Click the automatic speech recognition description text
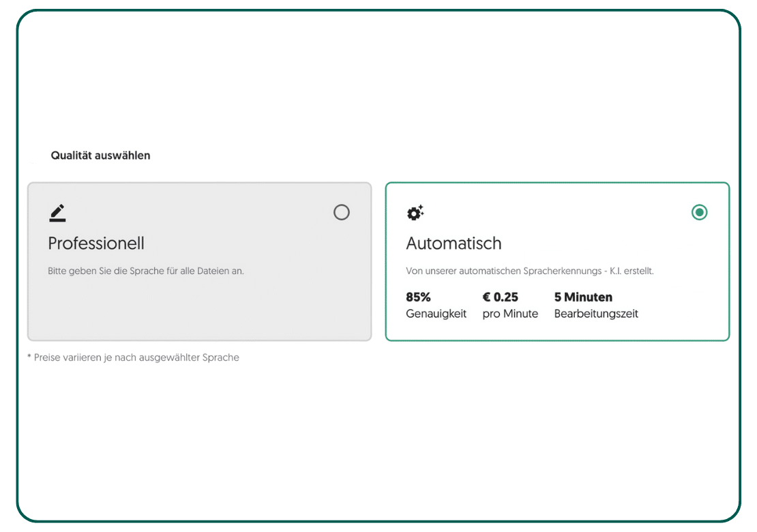 529,271
